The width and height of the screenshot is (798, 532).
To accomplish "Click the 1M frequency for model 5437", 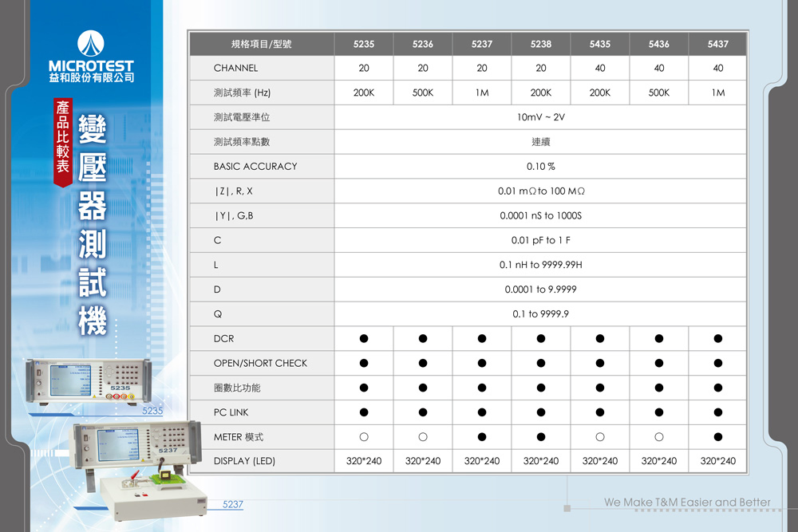I will pyautogui.click(x=718, y=93).
